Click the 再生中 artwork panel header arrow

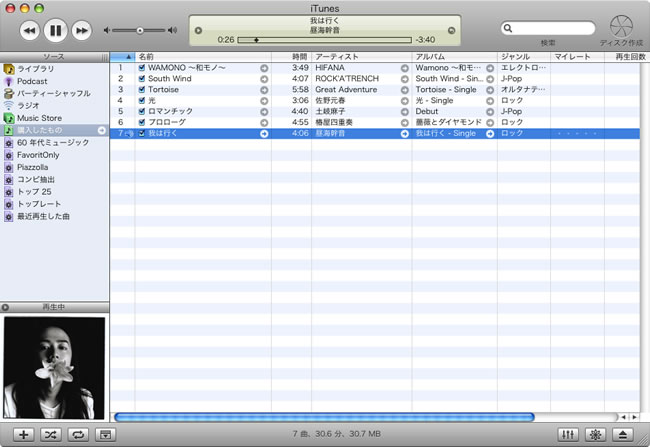[x=5, y=307]
